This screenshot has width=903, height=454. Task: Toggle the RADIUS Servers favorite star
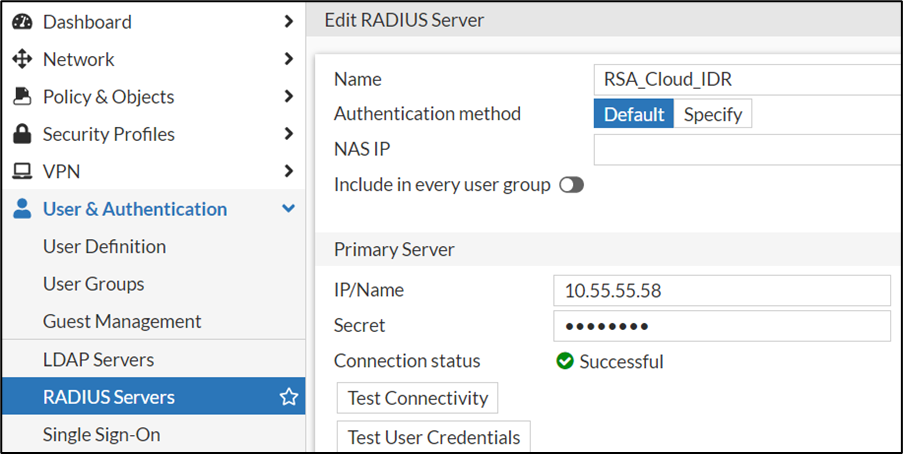point(289,397)
